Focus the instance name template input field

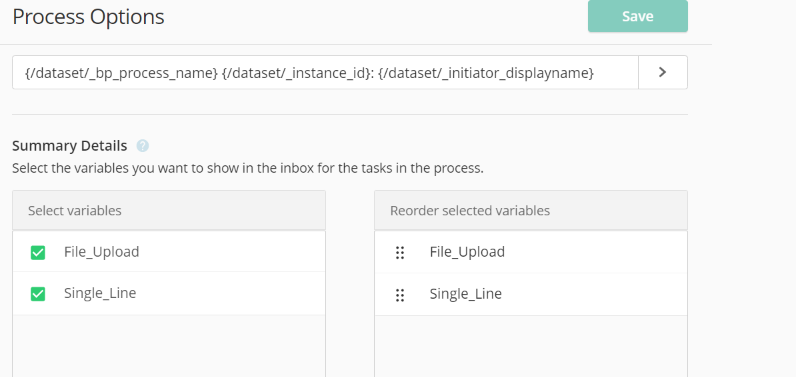325,73
